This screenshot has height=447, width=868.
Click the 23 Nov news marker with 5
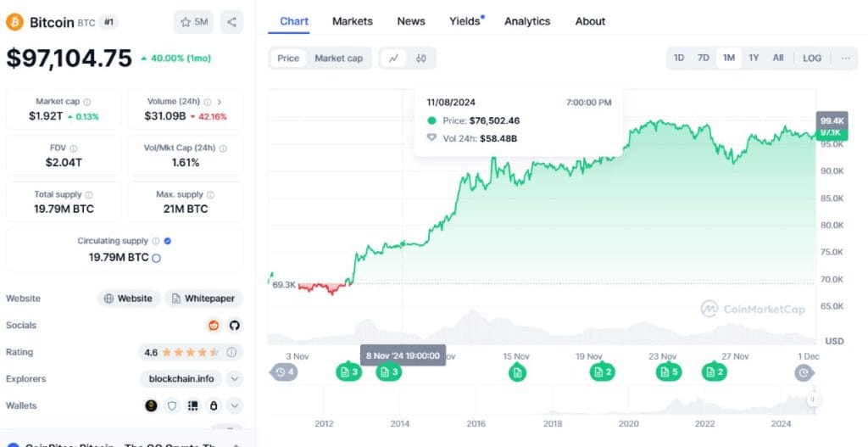[x=668, y=372]
